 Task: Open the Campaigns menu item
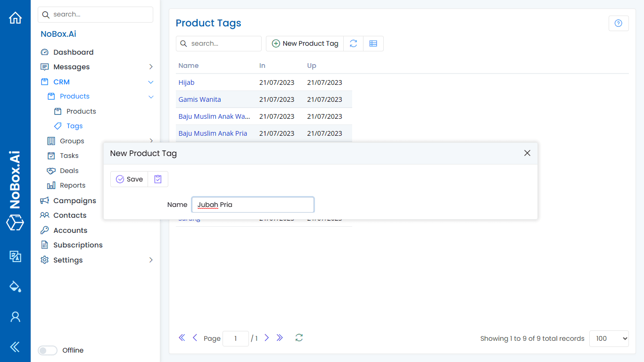[74, 200]
